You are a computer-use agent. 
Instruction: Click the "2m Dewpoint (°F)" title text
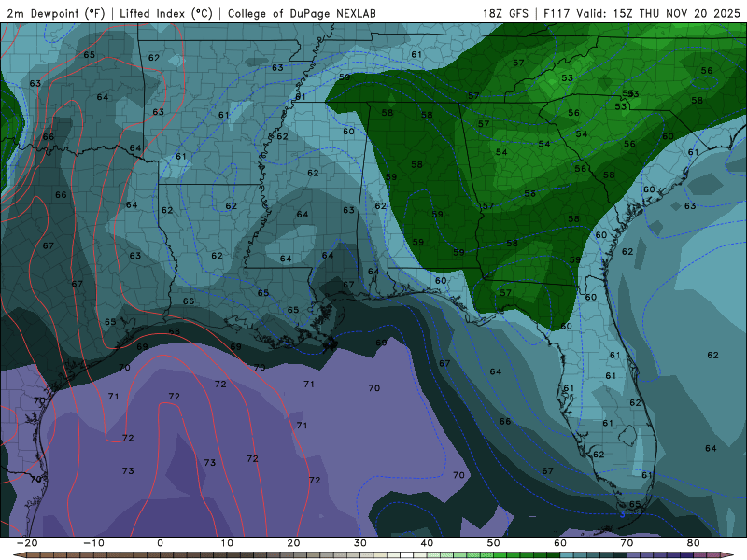coord(56,14)
